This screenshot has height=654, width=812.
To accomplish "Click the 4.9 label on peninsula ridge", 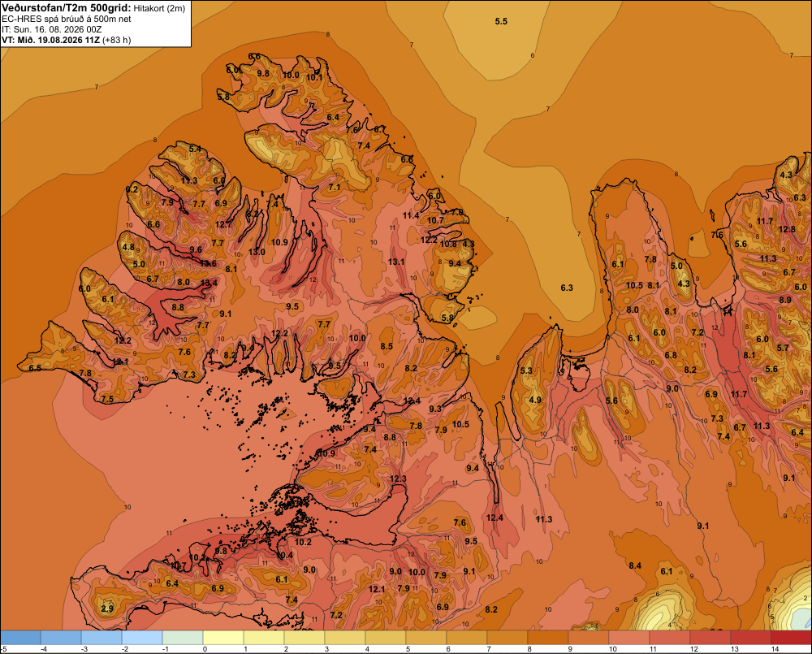I will click(x=535, y=400).
